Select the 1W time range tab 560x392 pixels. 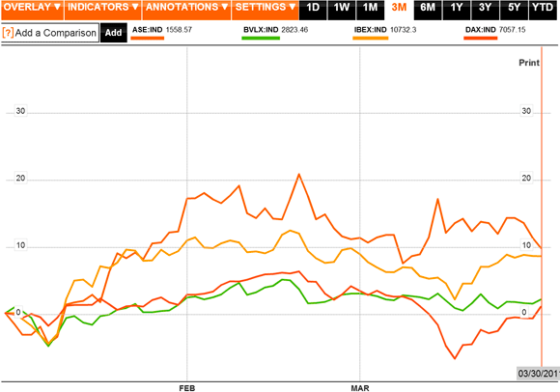tap(342, 10)
